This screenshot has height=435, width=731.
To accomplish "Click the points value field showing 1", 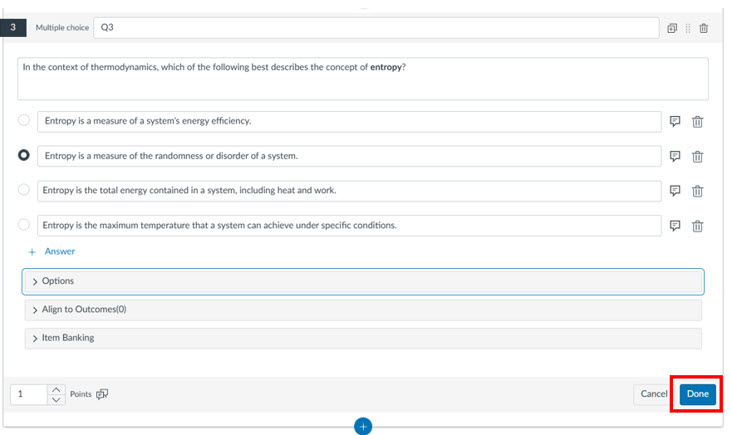I will [x=29, y=394].
